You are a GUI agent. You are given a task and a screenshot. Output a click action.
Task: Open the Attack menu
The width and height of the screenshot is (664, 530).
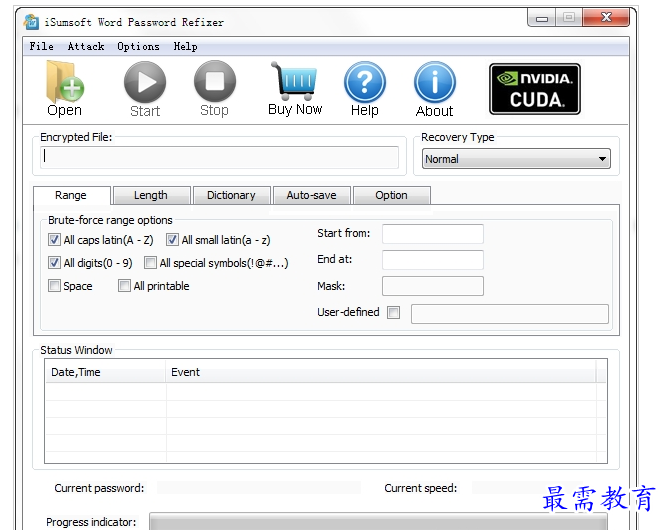pyautogui.click(x=86, y=46)
